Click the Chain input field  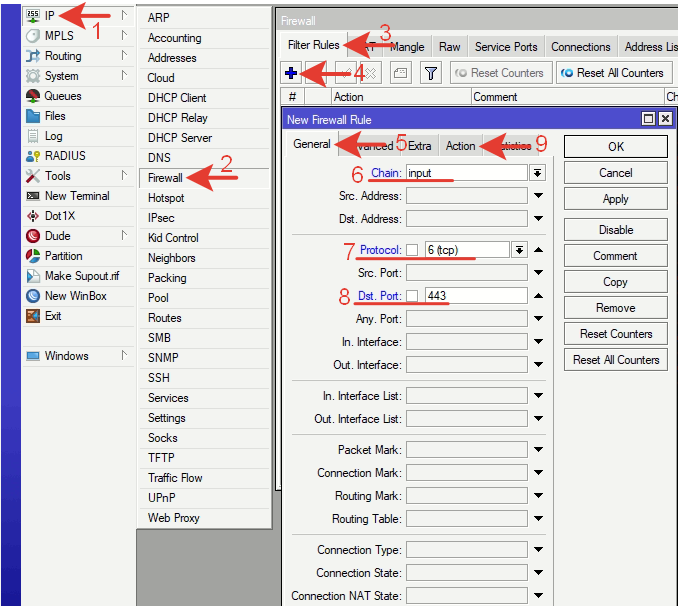[467, 173]
